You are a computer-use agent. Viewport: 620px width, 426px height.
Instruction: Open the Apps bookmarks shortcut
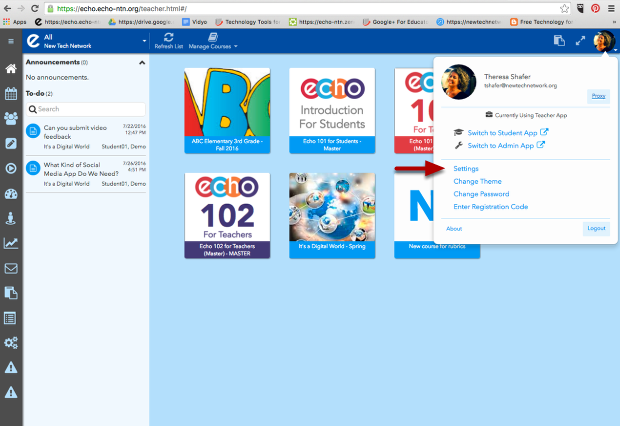click(x=15, y=22)
